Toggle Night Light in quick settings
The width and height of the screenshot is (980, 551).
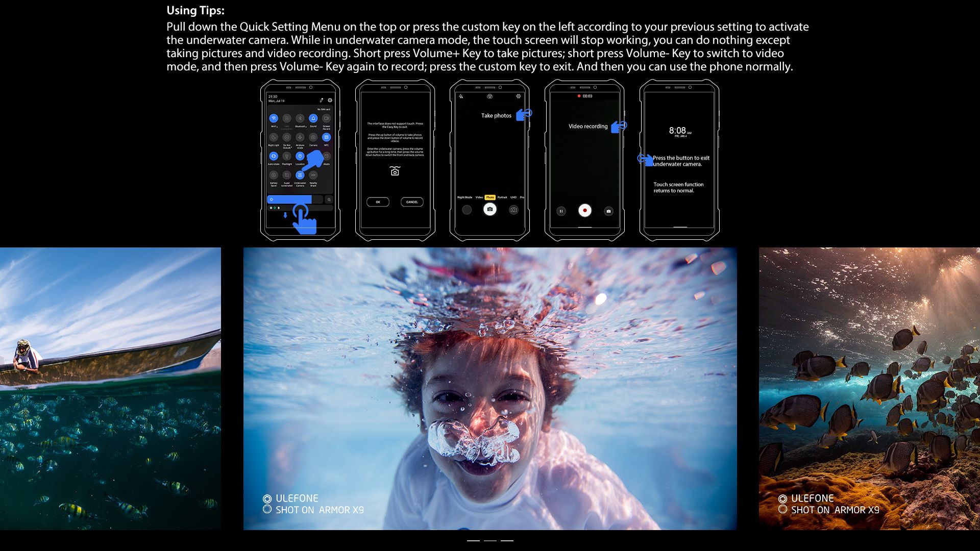click(274, 137)
